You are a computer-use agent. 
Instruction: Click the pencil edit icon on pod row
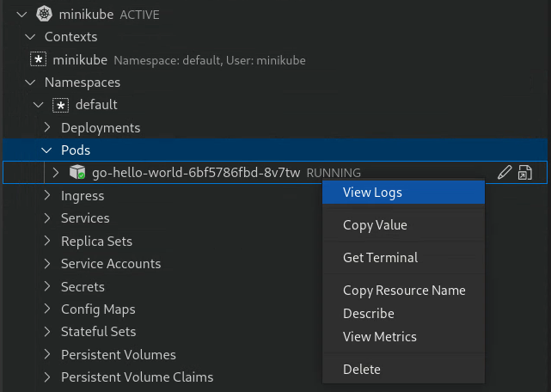505,173
